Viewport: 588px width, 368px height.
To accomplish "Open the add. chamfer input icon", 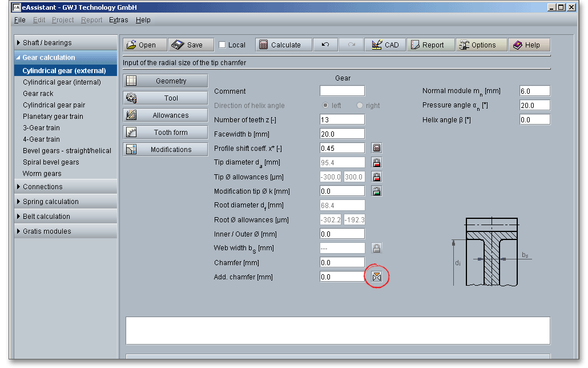I will click(x=377, y=277).
